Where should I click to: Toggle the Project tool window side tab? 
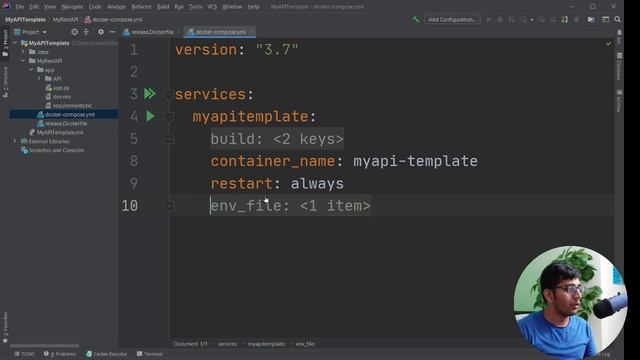[x=5, y=42]
